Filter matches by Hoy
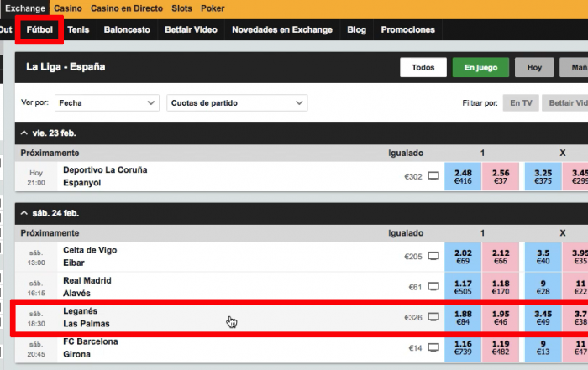 click(534, 67)
